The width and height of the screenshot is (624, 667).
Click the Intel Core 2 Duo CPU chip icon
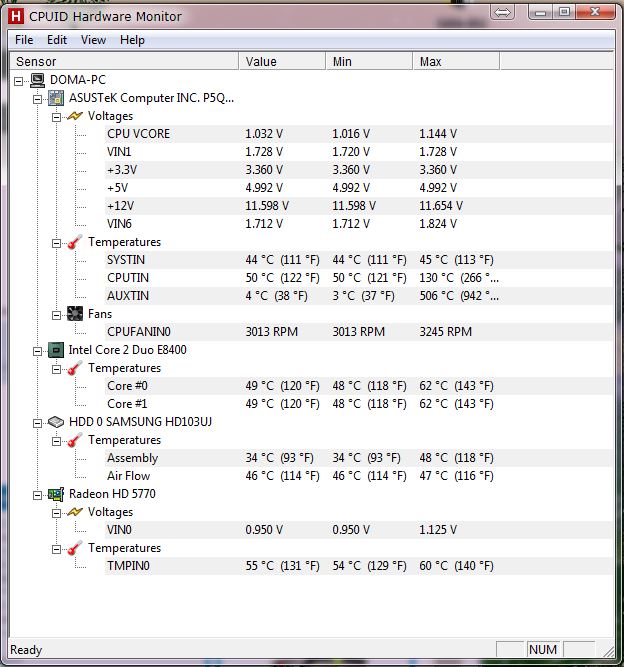pos(56,350)
